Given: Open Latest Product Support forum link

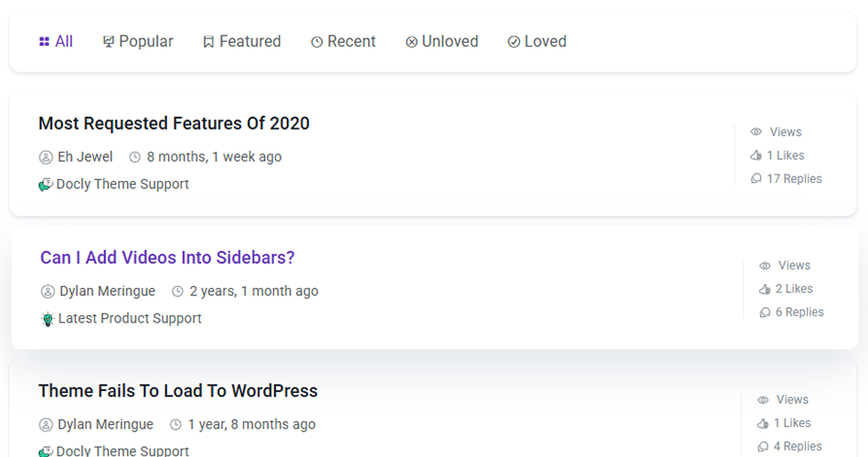Looking at the screenshot, I should (130, 318).
